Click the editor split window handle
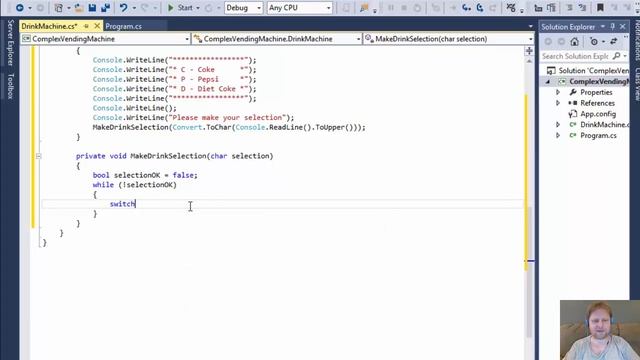Viewport: 640px width, 360px height. pos(529,51)
